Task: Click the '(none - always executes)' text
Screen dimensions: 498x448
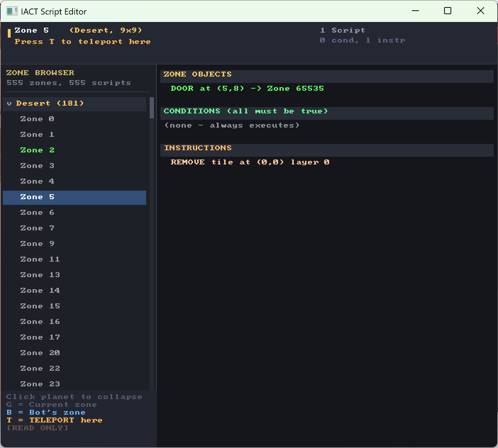Action: coord(232,125)
